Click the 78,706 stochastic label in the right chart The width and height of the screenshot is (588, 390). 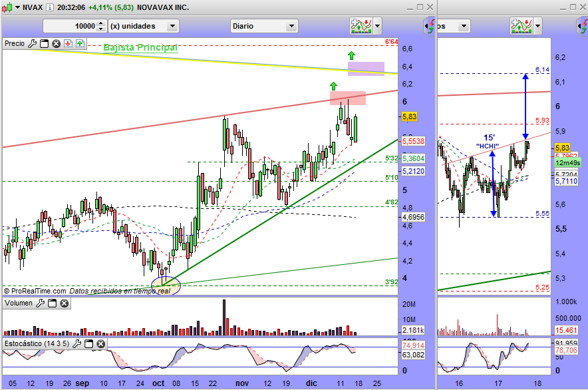[x=566, y=350]
